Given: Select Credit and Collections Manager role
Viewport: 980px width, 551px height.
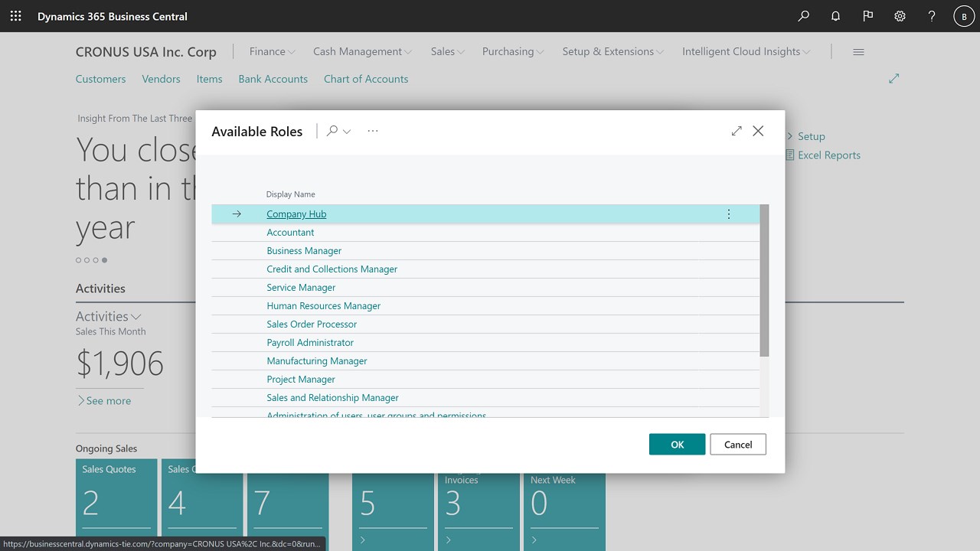Looking at the screenshot, I should point(332,269).
